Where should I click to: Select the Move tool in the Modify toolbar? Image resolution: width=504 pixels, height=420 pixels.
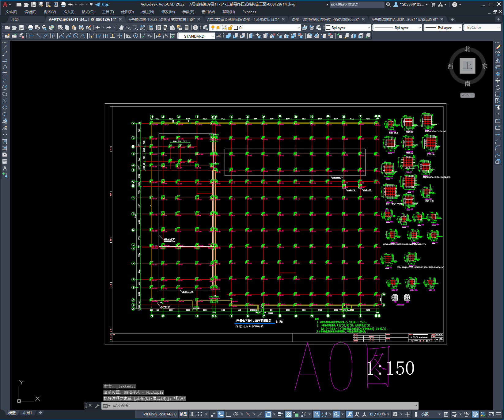pyautogui.click(x=498, y=81)
